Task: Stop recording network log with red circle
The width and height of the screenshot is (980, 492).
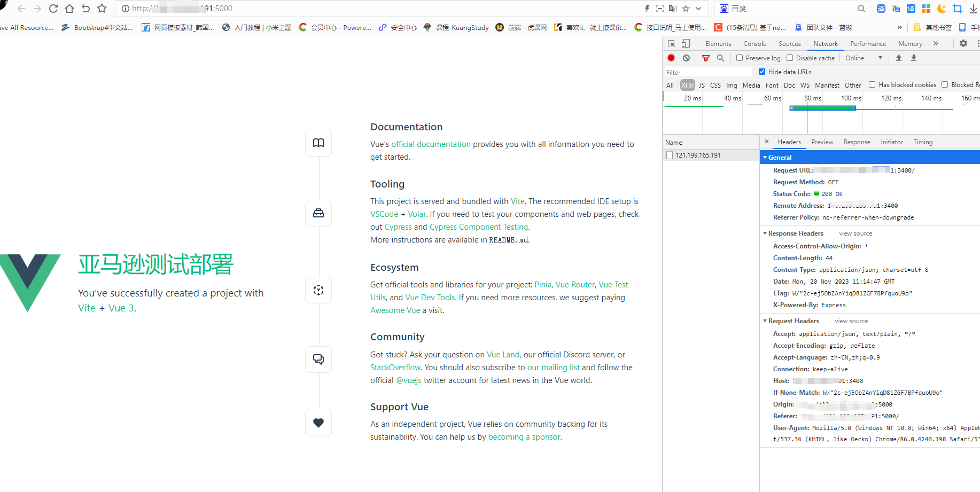Action: click(x=671, y=58)
